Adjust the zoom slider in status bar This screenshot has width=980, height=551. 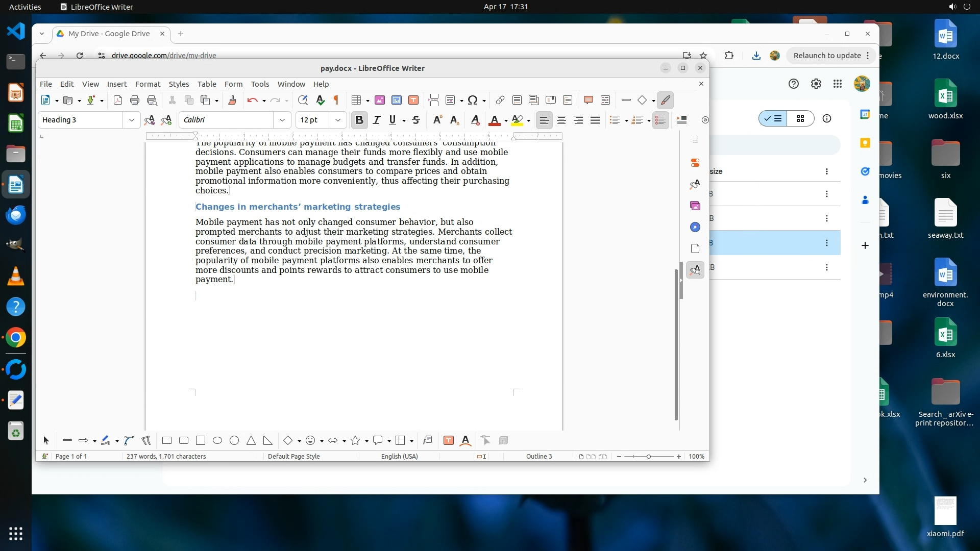coord(648,456)
